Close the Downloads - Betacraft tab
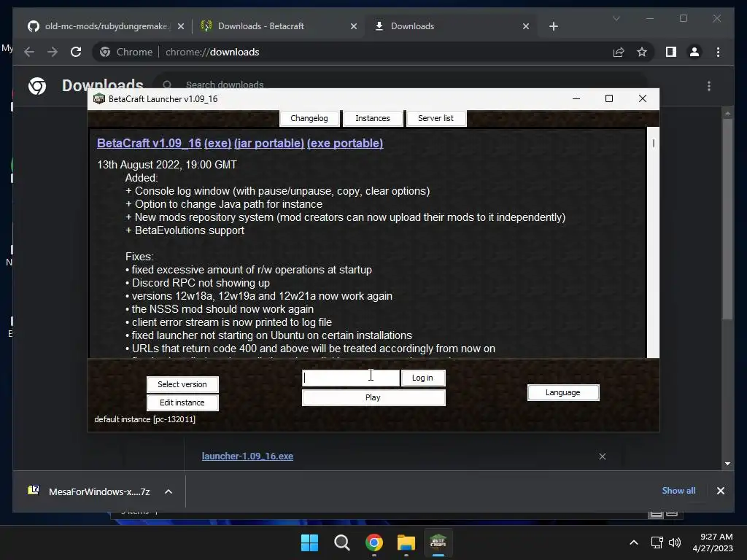 (354, 26)
